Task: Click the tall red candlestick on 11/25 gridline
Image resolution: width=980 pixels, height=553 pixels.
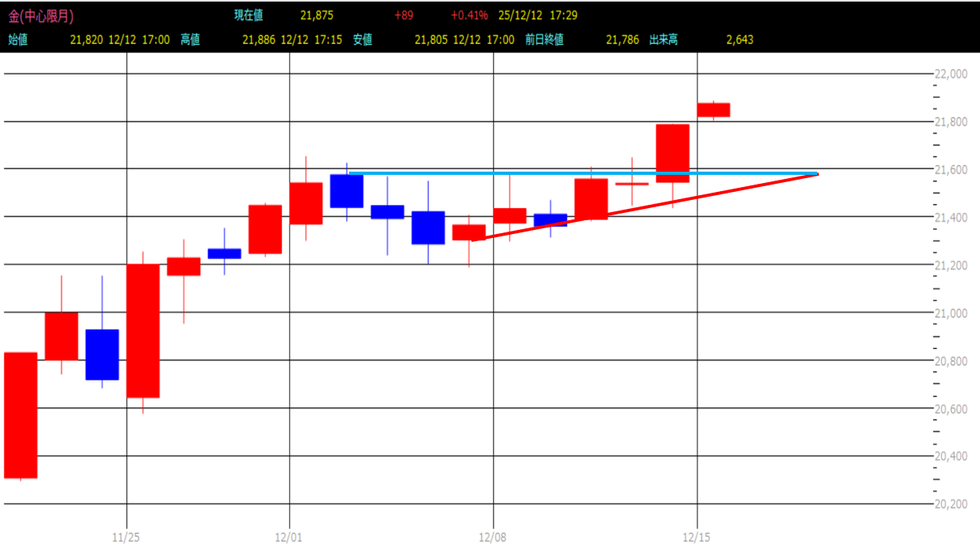Action: click(x=143, y=330)
